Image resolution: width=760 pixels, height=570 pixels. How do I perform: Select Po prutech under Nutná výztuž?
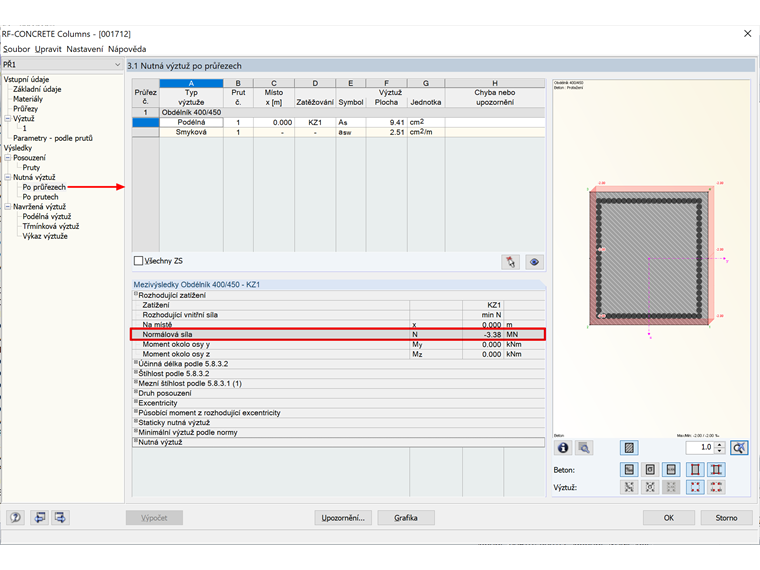[40, 197]
